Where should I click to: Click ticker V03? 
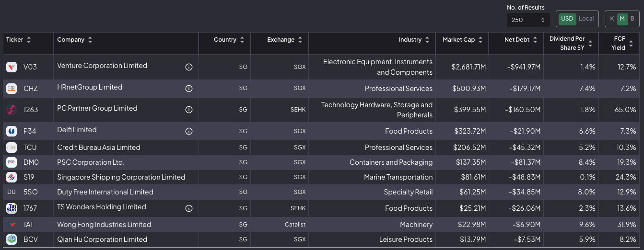(x=30, y=67)
